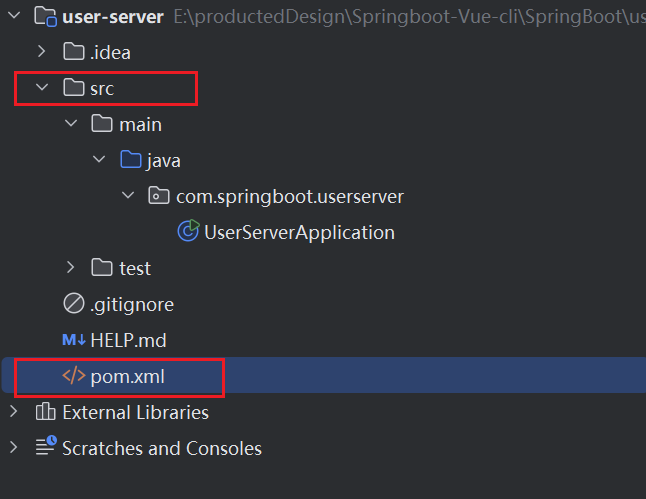Collapse the src folder chevron
The height and width of the screenshot is (499, 646).
coord(42,88)
